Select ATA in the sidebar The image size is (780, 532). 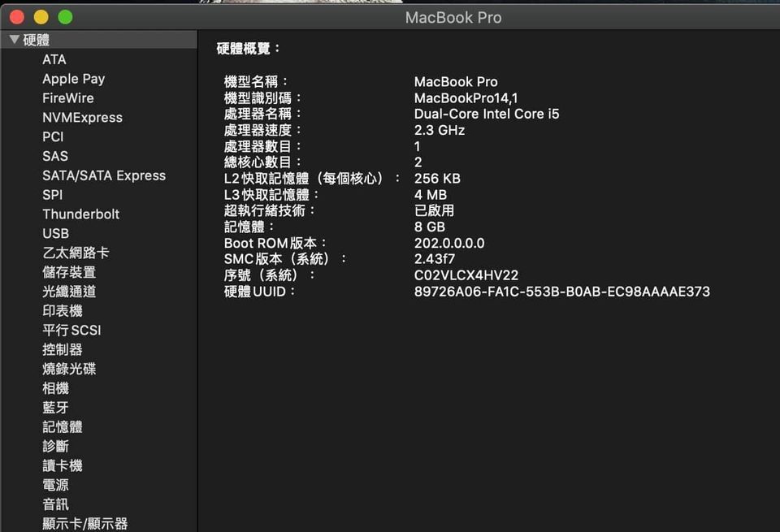pos(54,59)
